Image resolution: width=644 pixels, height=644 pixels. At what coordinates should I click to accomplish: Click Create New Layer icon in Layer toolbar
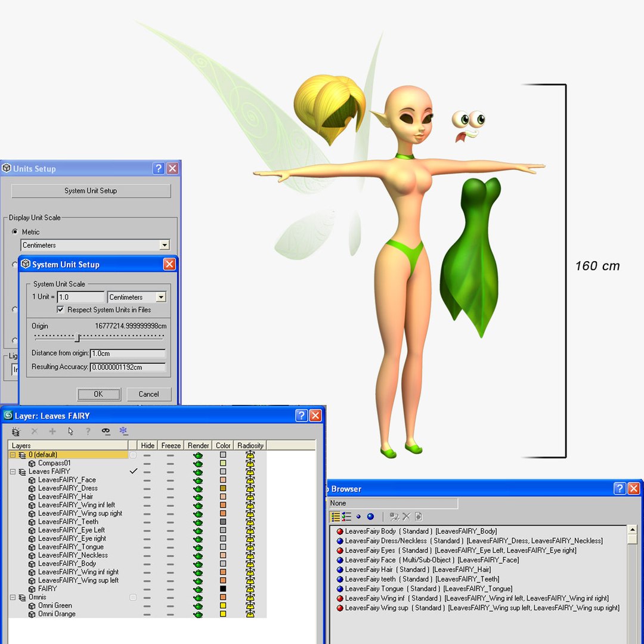point(16,431)
